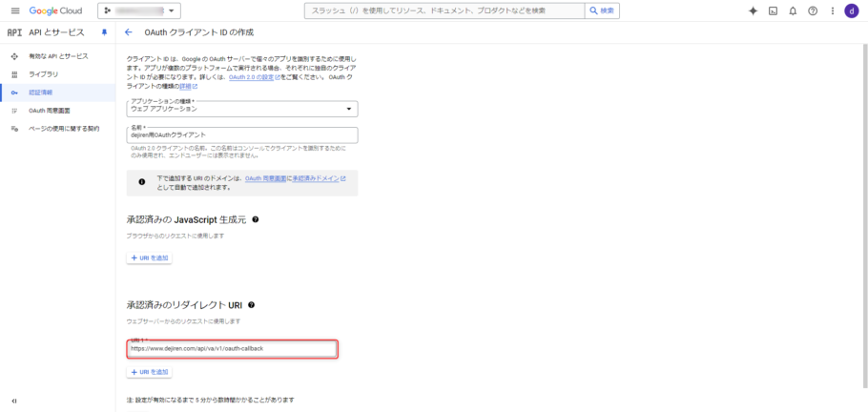Click the purple account avatar

click(x=852, y=10)
